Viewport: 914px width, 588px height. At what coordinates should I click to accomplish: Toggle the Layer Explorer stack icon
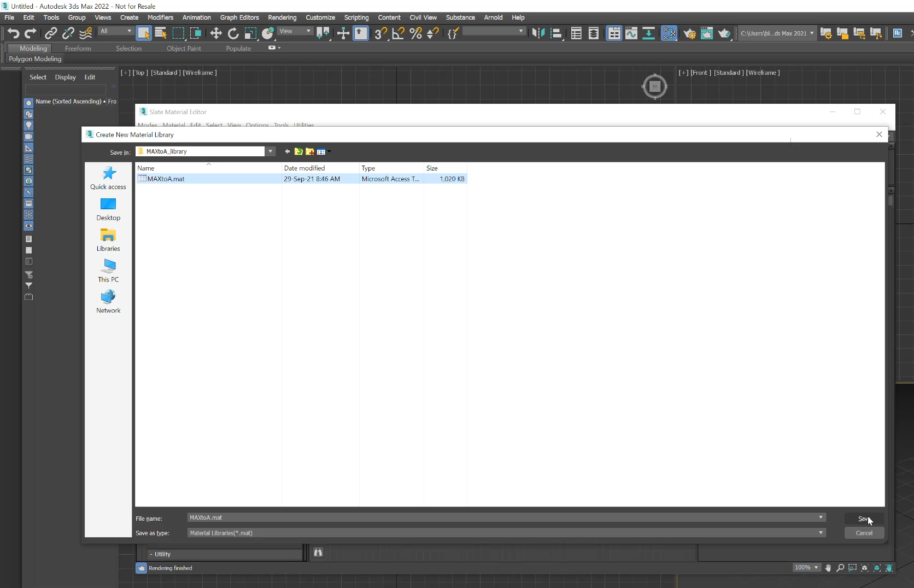pos(594,33)
